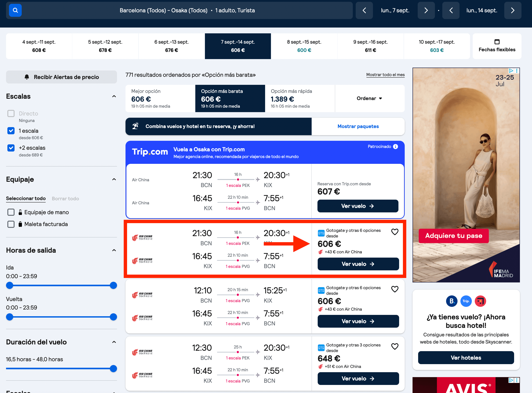Viewport: 532px width, 393px height.
Task: Click Recibir Alertas de precio button
Action: click(61, 77)
